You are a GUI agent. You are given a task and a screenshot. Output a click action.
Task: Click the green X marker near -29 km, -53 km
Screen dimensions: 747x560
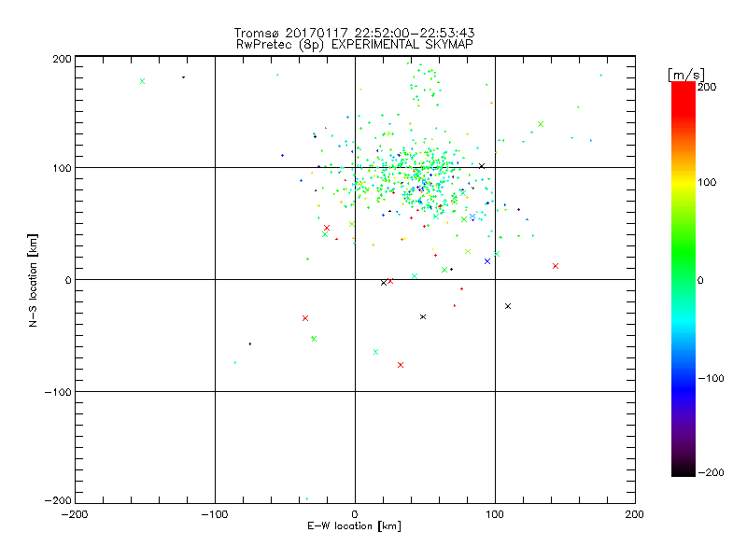tap(314, 339)
